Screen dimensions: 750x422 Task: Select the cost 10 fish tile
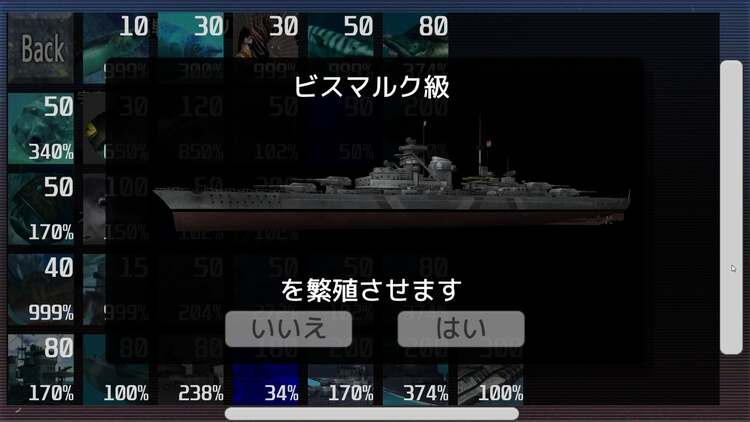tap(116, 48)
